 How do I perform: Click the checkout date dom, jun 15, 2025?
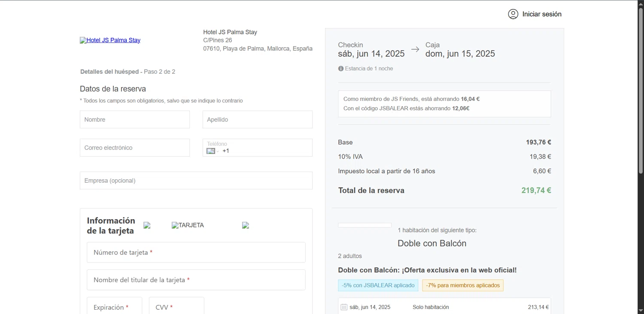pos(460,54)
